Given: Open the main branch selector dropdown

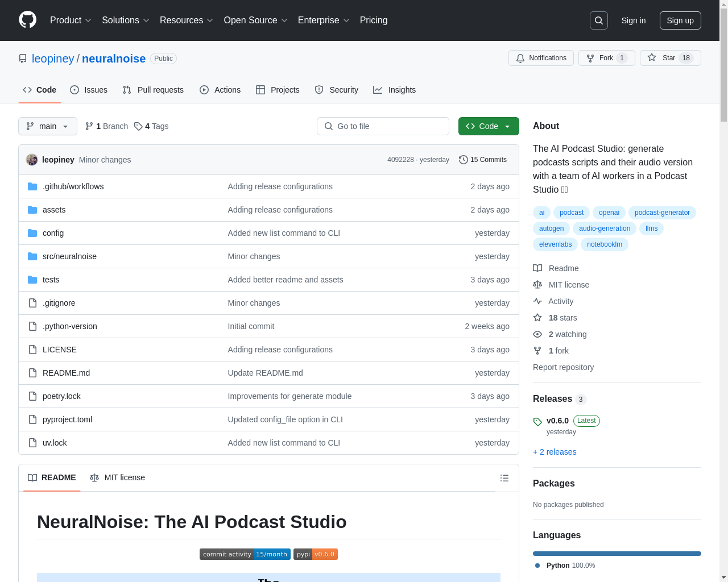Looking at the screenshot, I should (x=48, y=126).
